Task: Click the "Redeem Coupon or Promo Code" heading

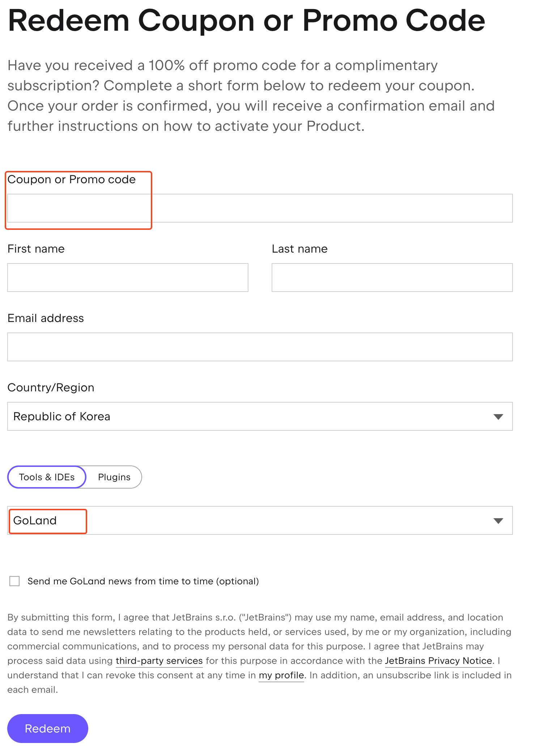Action: click(x=246, y=20)
